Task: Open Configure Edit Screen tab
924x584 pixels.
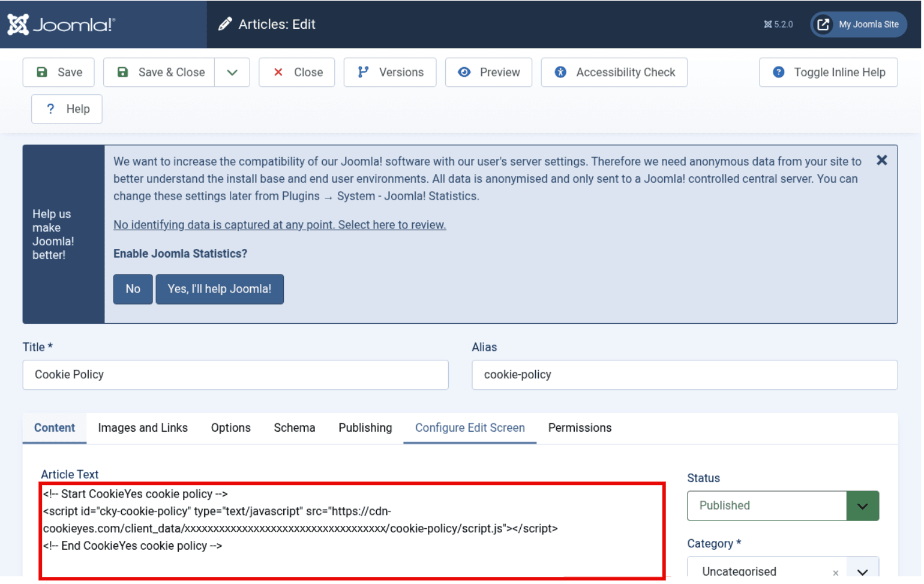Action: 470,428
